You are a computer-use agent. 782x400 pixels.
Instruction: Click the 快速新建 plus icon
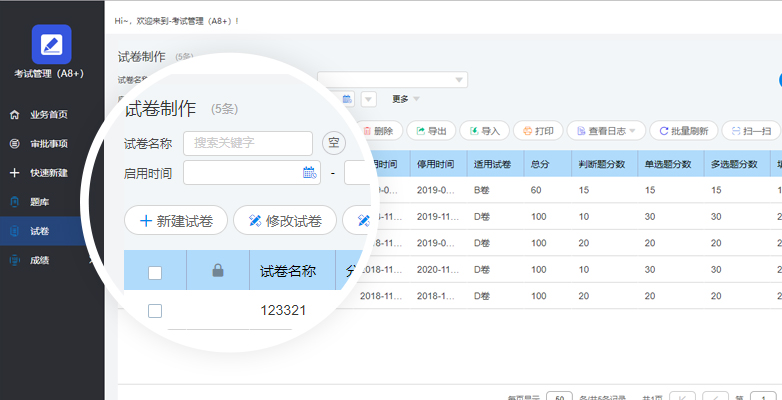14,173
